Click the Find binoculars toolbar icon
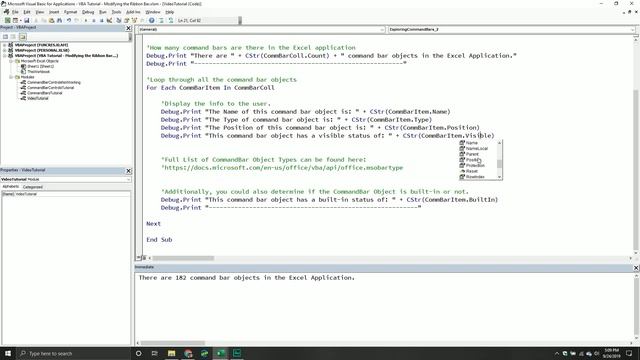Screen dimensions: 640x360 (x=60, y=20)
